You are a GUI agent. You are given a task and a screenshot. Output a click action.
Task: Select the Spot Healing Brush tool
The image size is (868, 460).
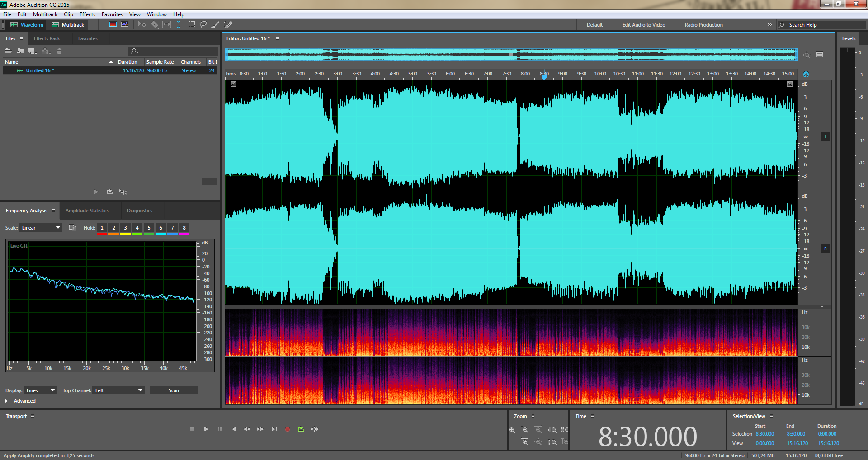click(228, 25)
